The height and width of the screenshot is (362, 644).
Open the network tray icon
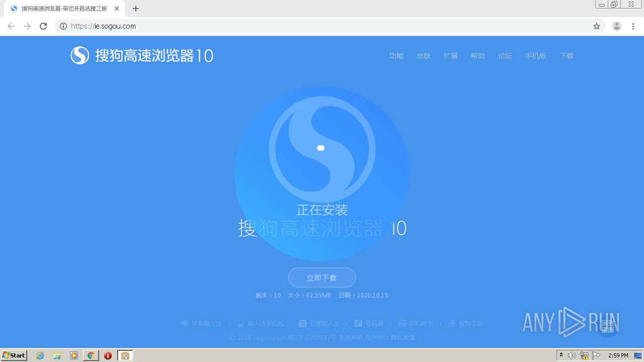(x=584, y=355)
